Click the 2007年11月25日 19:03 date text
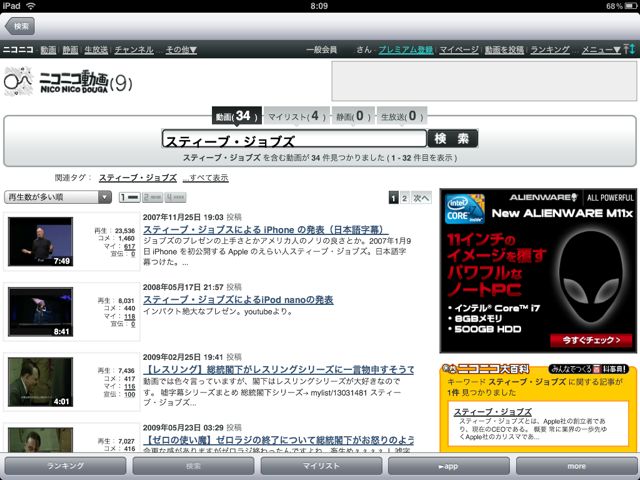The height and width of the screenshot is (480, 640). (x=183, y=217)
